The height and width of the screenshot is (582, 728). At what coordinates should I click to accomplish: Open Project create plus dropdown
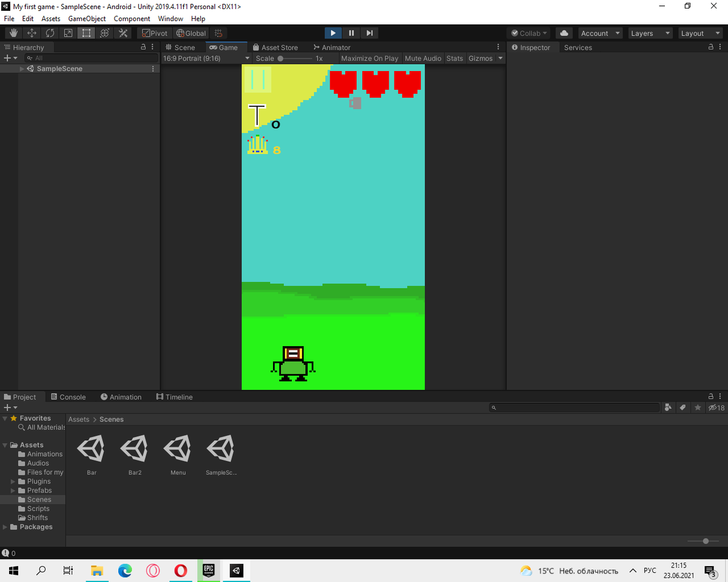click(x=10, y=407)
